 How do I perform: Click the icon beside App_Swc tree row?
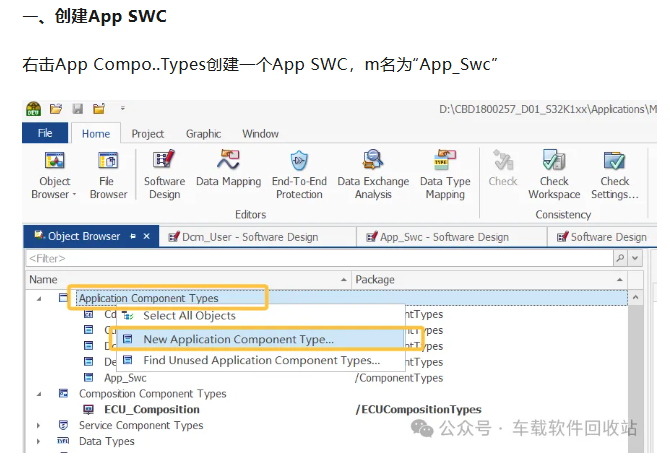pyautogui.click(x=88, y=377)
